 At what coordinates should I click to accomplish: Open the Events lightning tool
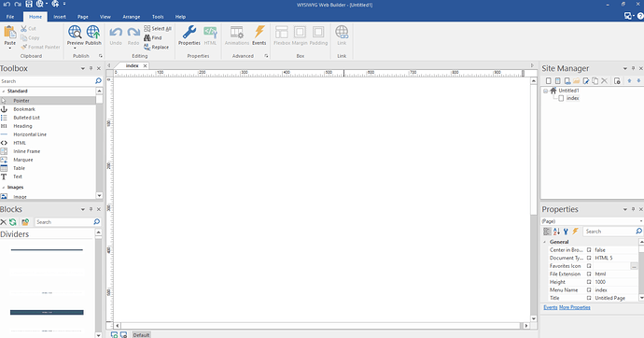click(259, 35)
